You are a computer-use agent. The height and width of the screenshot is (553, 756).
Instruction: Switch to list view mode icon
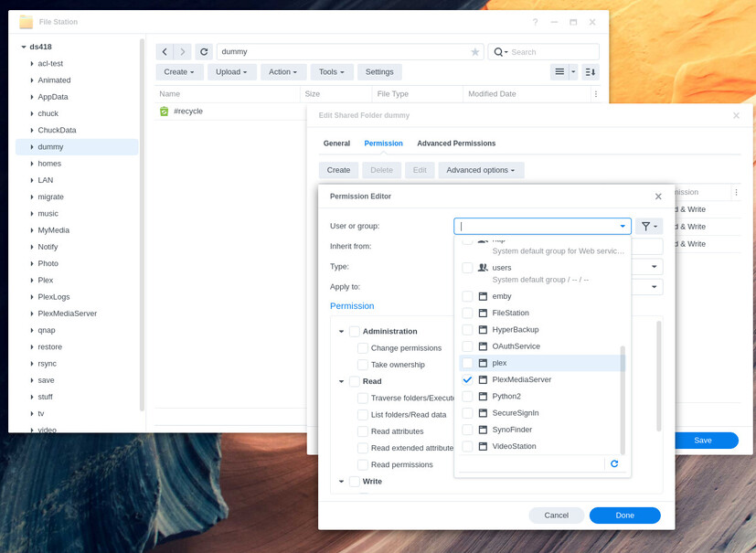click(x=559, y=72)
